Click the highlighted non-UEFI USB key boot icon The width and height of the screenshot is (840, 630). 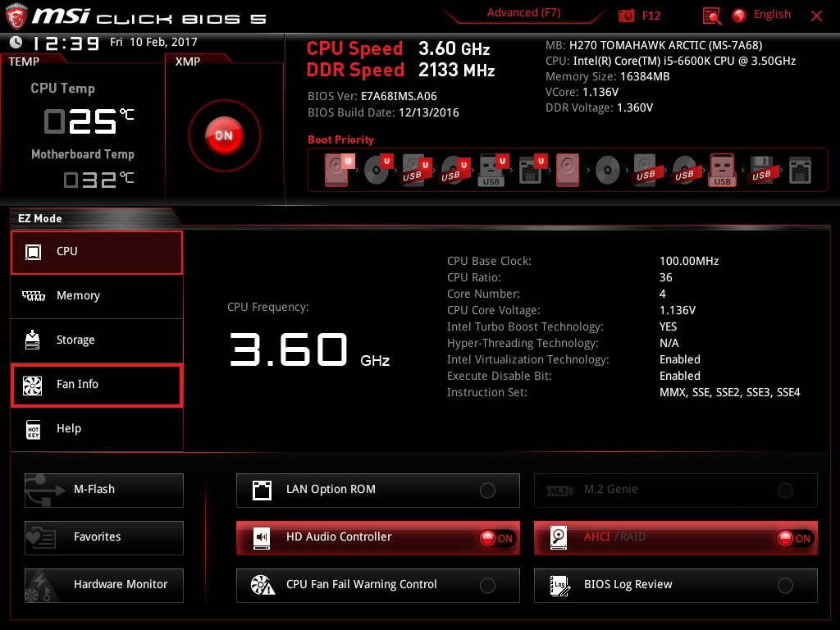click(722, 171)
